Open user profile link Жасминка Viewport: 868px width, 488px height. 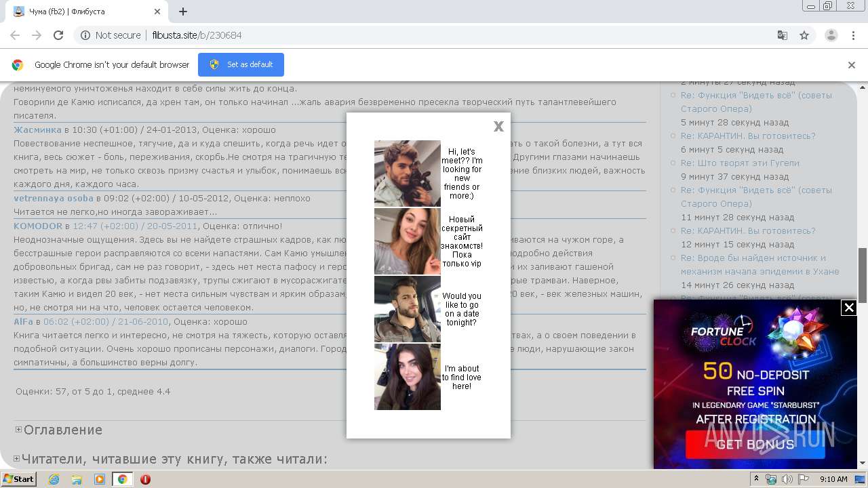(x=37, y=129)
